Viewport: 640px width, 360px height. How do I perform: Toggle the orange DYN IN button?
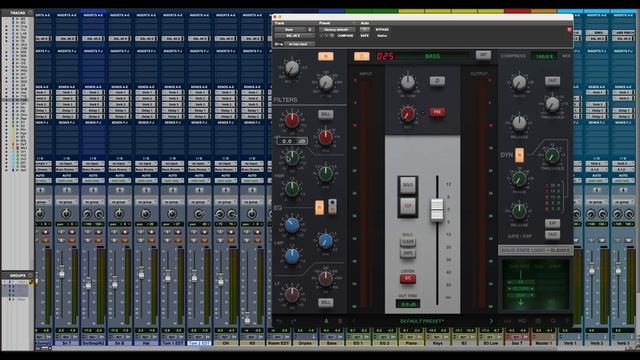[519, 155]
